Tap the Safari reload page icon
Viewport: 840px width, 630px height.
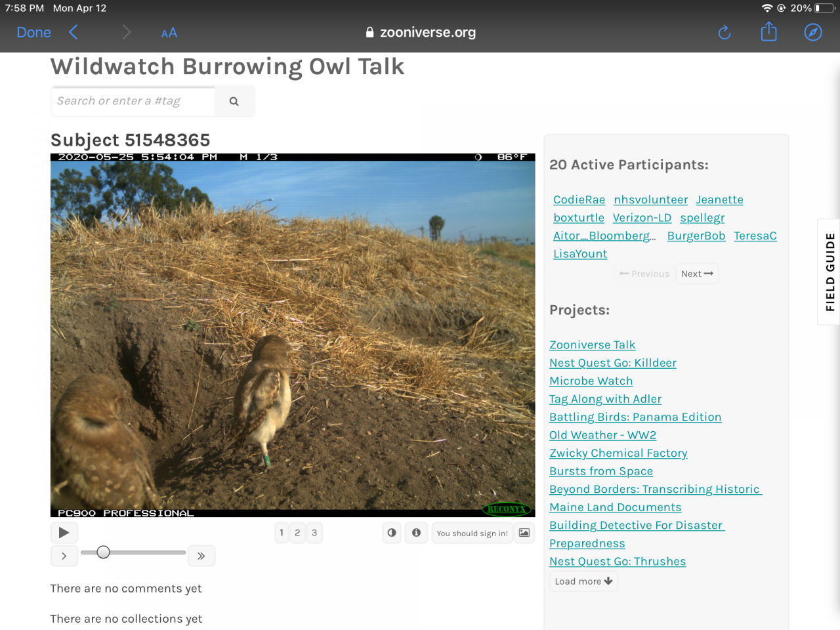(x=724, y=32)
